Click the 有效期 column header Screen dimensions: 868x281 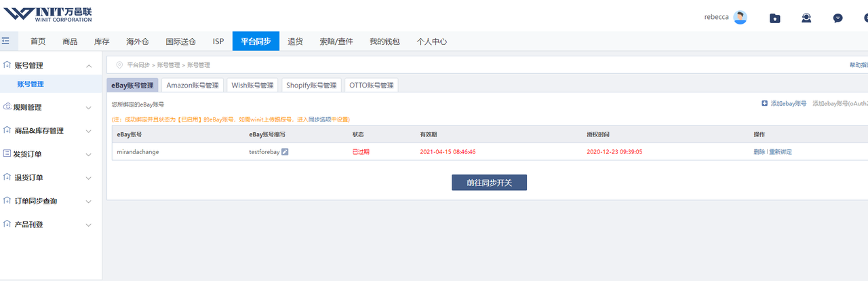[x=428, y=134]
